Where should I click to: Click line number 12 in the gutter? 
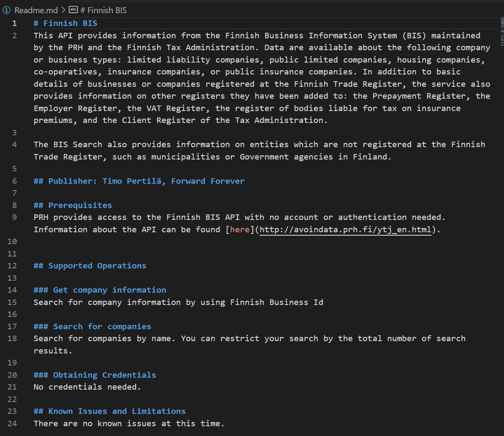click(x=12, y=266)
